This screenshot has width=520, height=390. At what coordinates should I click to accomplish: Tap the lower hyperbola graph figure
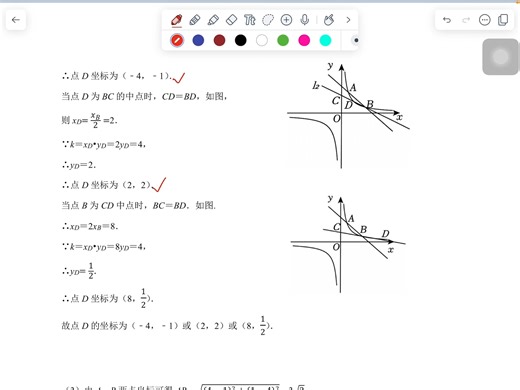point(348,244)
